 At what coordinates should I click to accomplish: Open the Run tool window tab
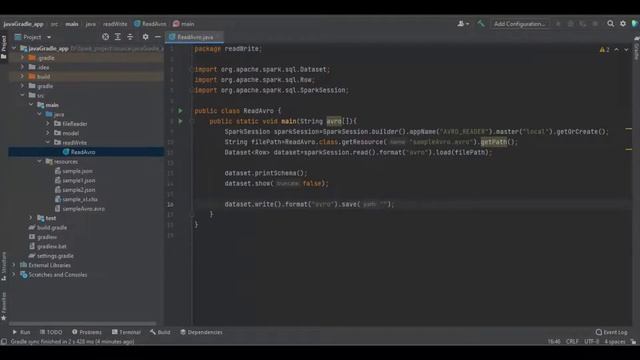(x=21, y=332)
